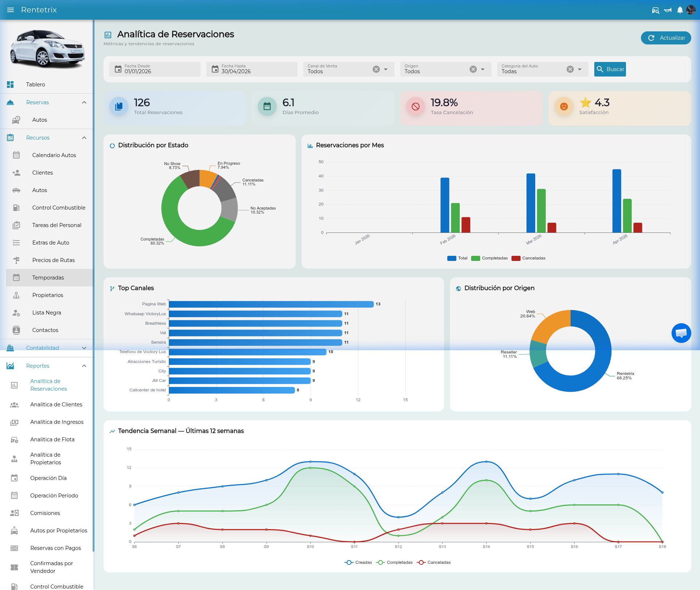Click the notifications bell icon
The width and height of the screenshot is (700, 590).
pyautogui.click(x=680, y=10)
